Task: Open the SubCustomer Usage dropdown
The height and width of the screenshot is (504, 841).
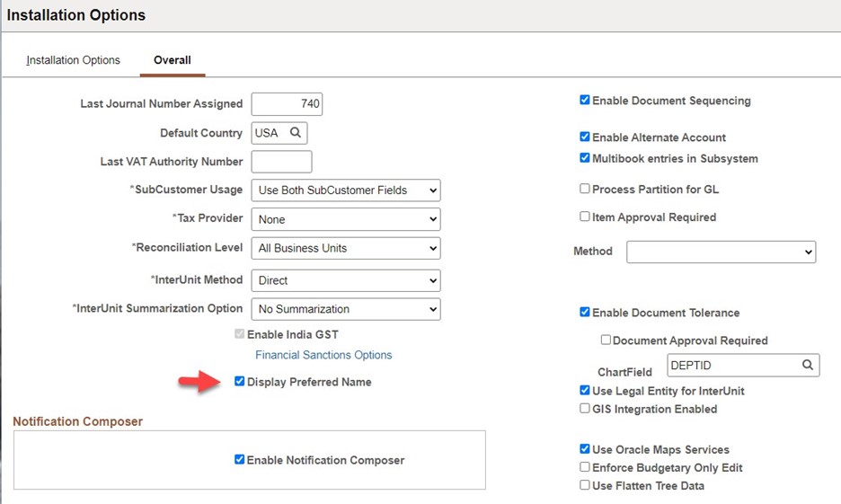Action: (346, 190)
